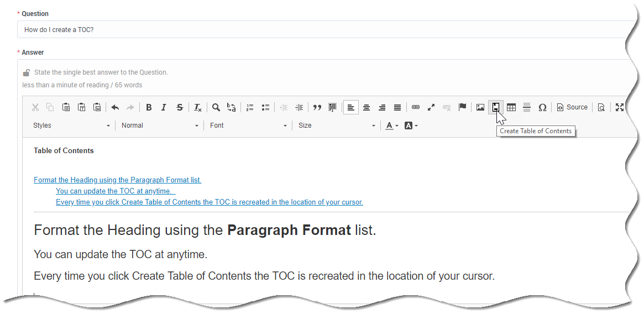Viewport: 644px width, 314px height.
Task: Click the Source button
Action: tap(572, 107)
